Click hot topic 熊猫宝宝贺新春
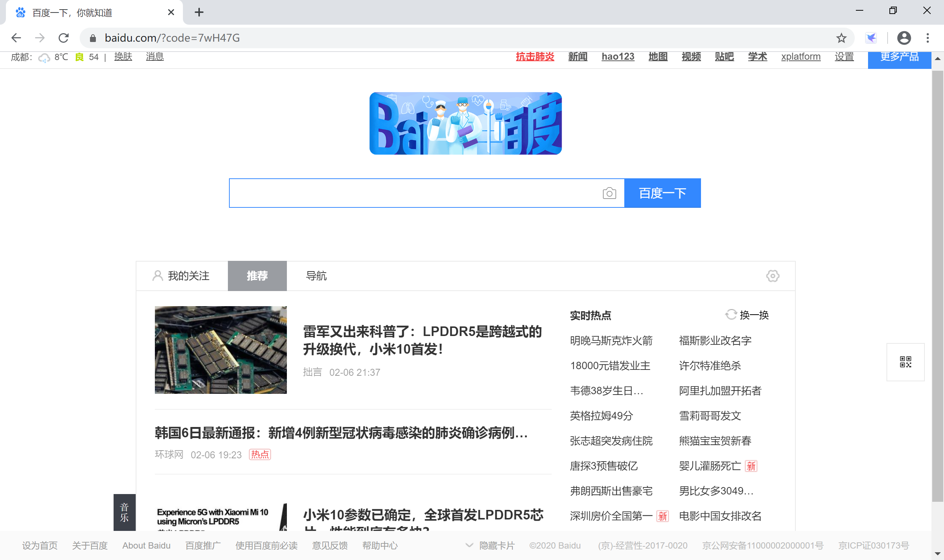The image size is (944, 560). tap(715, 441)
